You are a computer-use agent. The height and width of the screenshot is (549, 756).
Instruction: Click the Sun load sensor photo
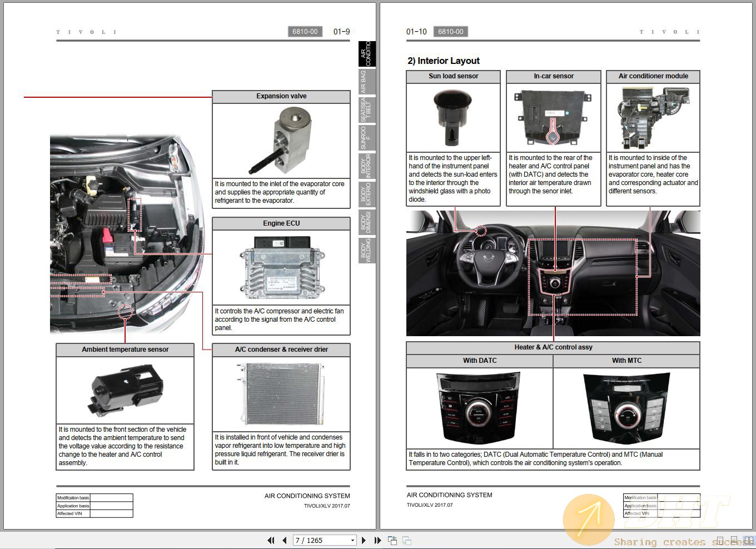click(452, 117)
